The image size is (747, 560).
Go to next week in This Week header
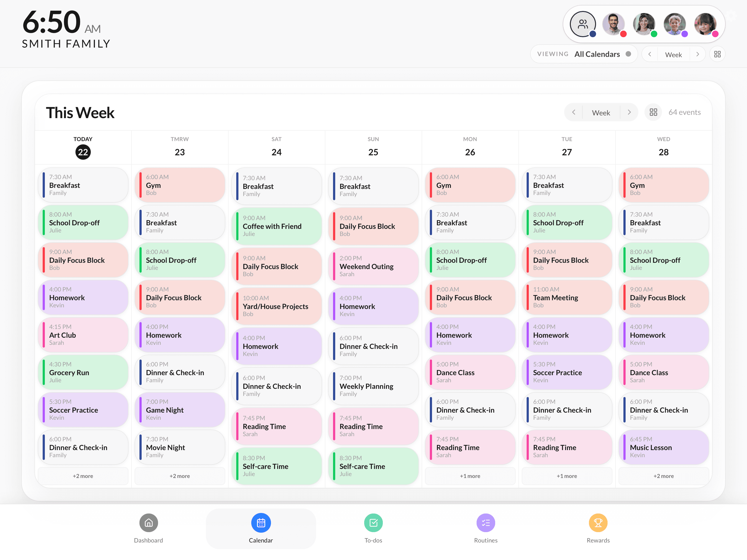pos(629,112)
